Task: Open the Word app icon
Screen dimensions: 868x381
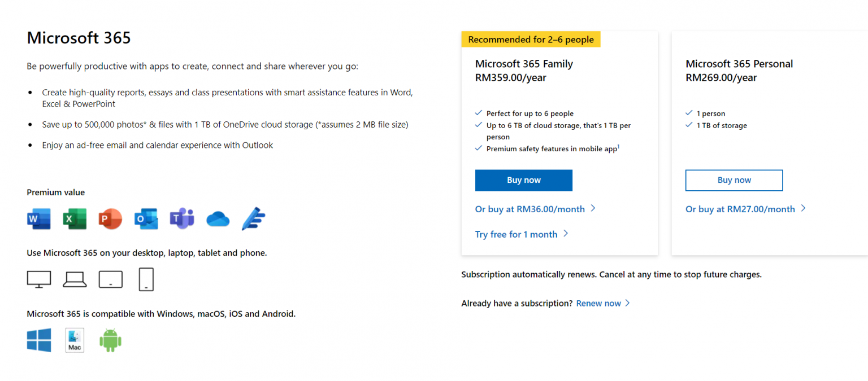Action: (x=38, y=219)
